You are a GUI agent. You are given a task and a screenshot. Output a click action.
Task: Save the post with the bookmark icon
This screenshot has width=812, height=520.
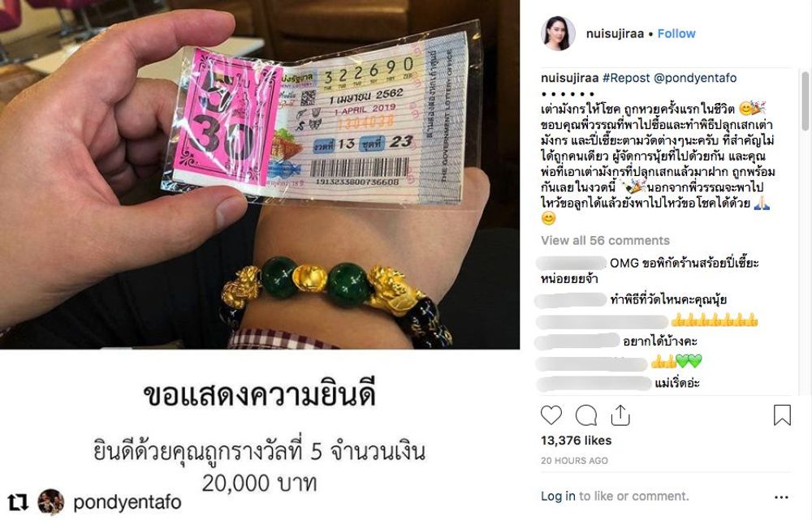[782, 415]
